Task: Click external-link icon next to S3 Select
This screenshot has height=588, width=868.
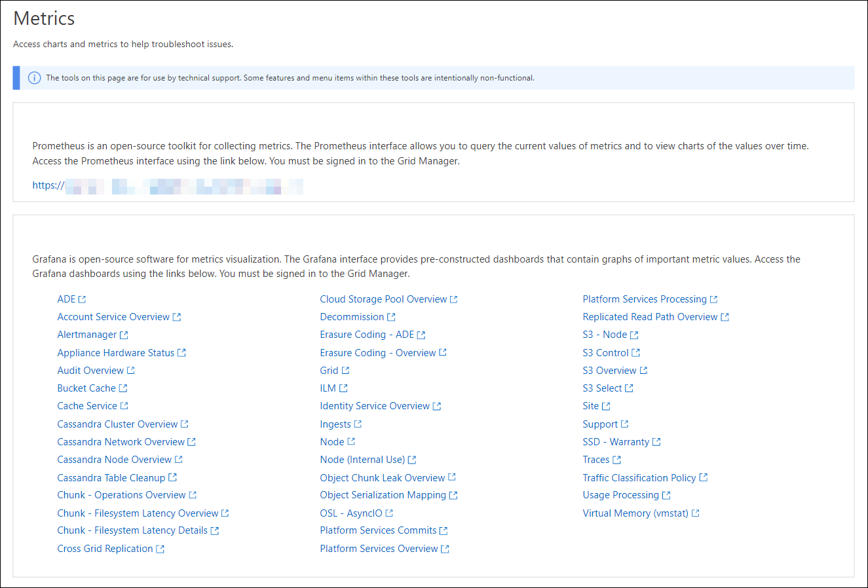Action: pyautogui.click(x=629, y=388)
